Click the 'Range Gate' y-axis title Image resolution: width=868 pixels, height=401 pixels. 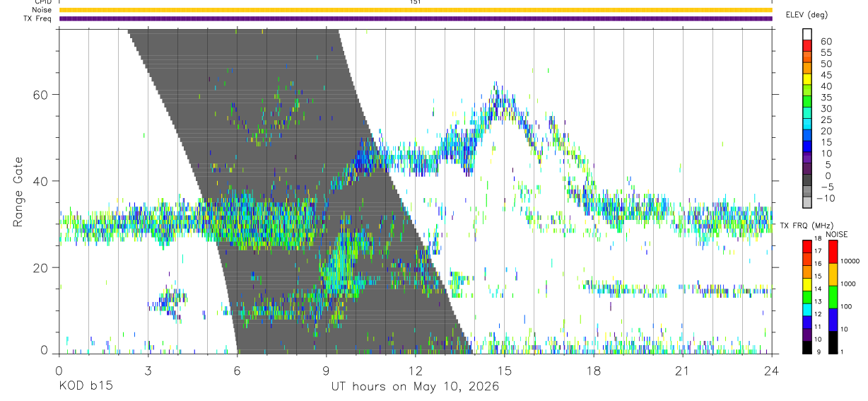pyautogui.click(x=18, y=192)
